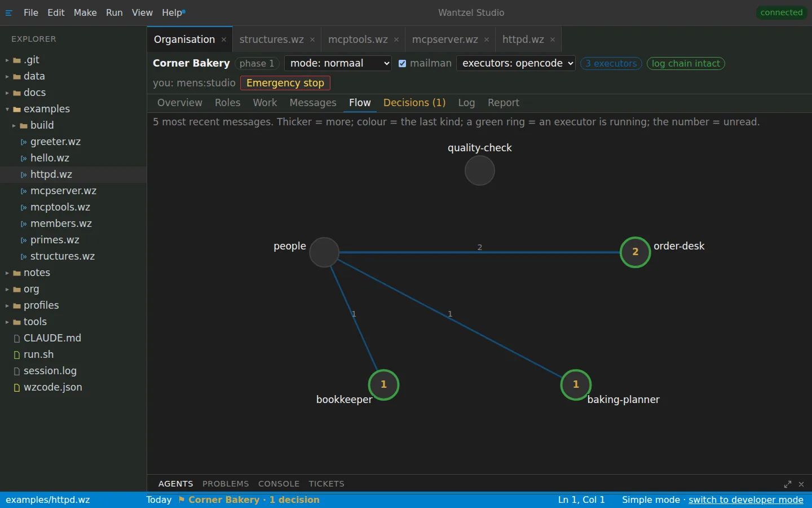The height and width of the screenshot is (508, 812).
Task: Open session.log in the explorer
Action: tap(73, 371)
